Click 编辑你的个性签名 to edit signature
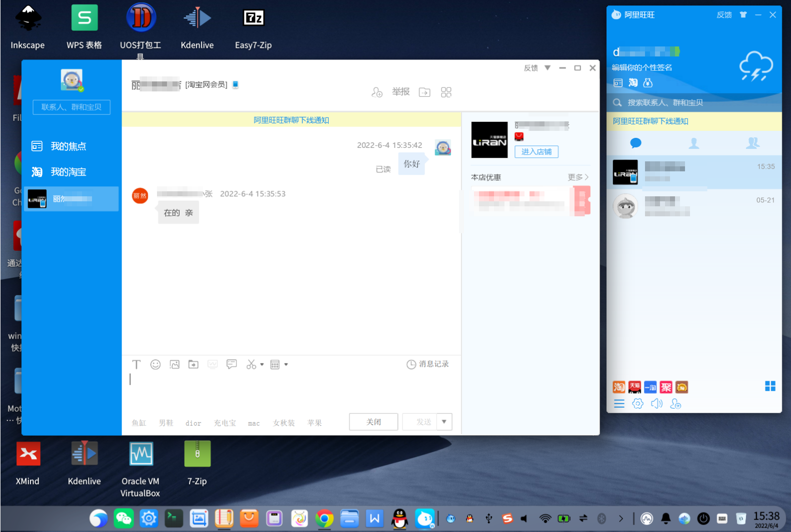The width and height of the screenshot is (791, 532). 642,67
